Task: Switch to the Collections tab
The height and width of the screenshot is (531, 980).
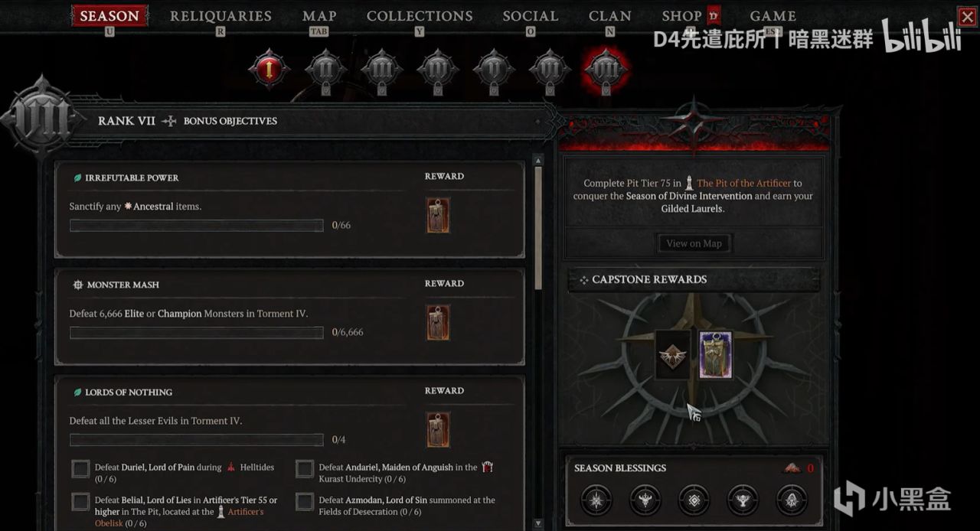Action: (x=420, y=16)
